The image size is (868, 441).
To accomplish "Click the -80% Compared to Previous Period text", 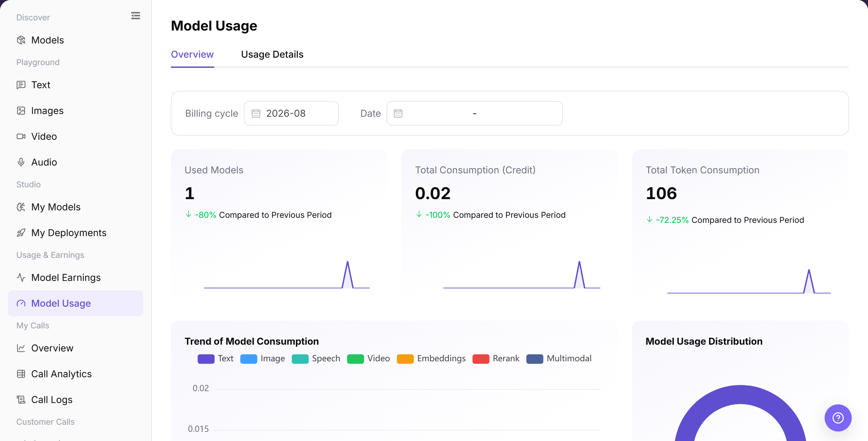I will [x=263, y=215].
